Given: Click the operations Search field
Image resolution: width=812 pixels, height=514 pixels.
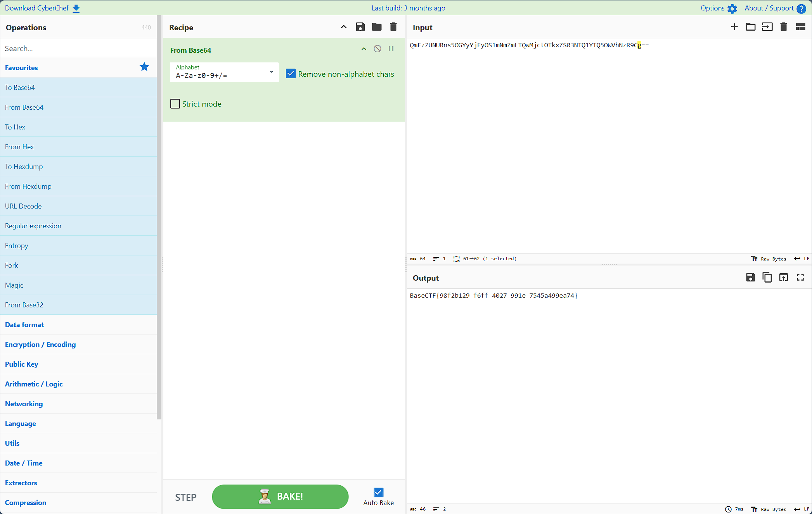Looking at the screenshot, I should pyautogui.click(x=78, y=48).
